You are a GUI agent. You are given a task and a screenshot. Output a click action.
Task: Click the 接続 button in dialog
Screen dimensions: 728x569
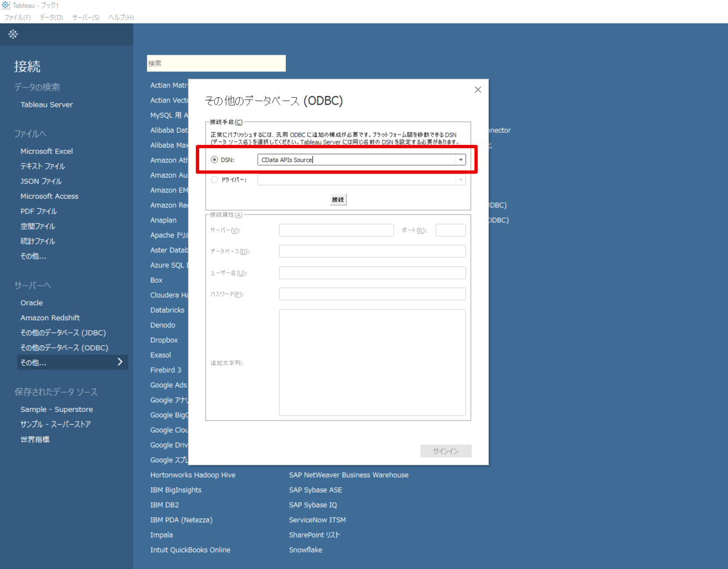[x=338, y=199]
